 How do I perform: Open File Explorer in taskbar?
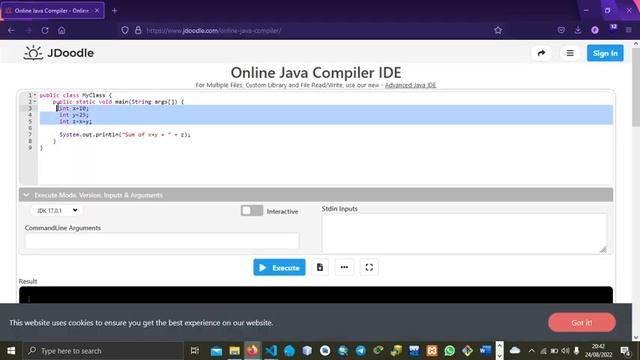234,351
